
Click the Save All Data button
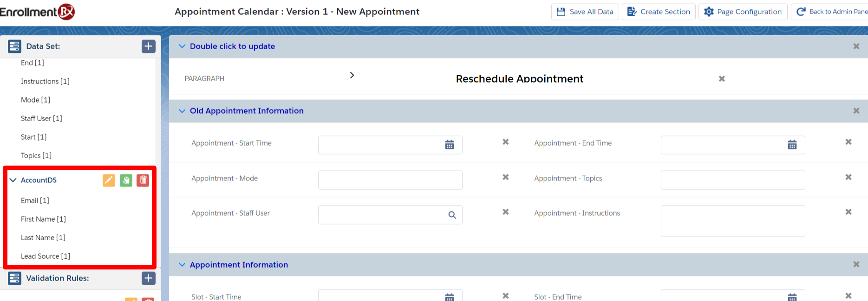(x=585, y=12)
